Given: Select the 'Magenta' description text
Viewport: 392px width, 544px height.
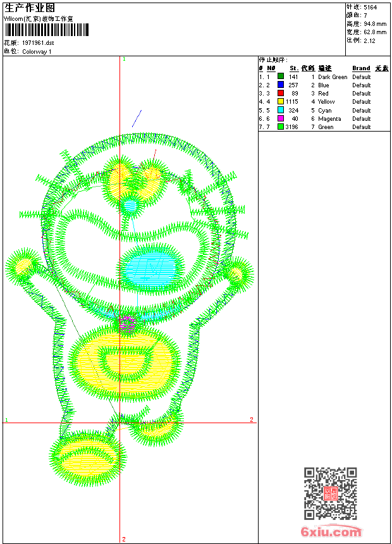Looking at the screenshot, I should click(329, 119).
